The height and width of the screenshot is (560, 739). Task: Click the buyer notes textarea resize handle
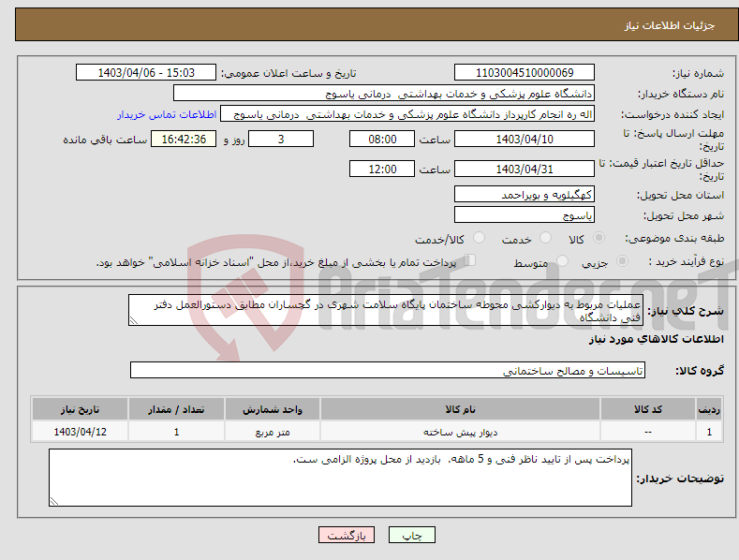point(54,501)
